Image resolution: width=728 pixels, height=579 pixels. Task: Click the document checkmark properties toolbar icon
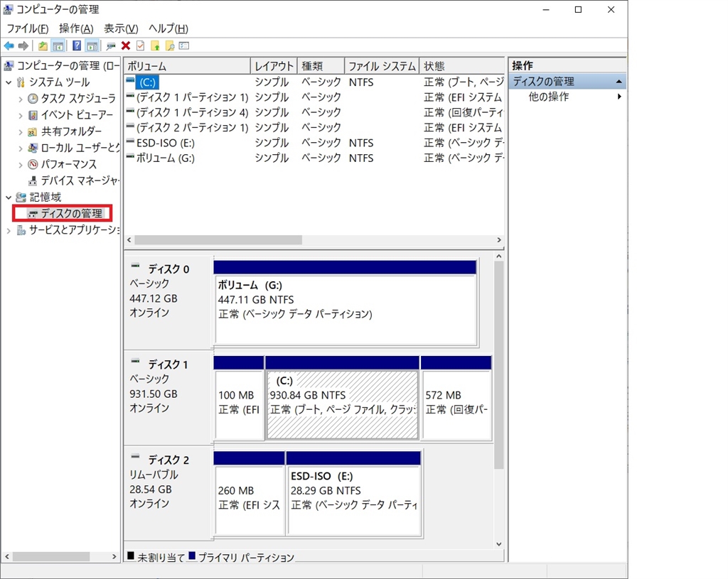140,46
